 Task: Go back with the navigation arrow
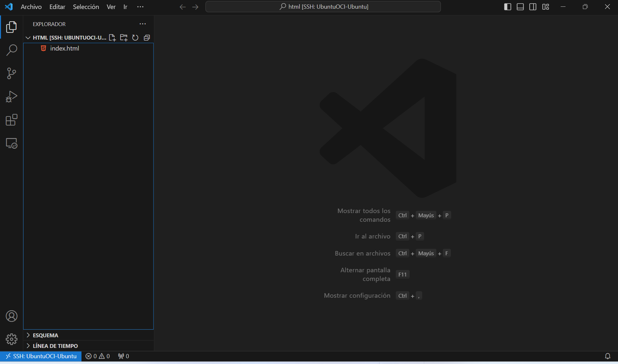point(183,7)
